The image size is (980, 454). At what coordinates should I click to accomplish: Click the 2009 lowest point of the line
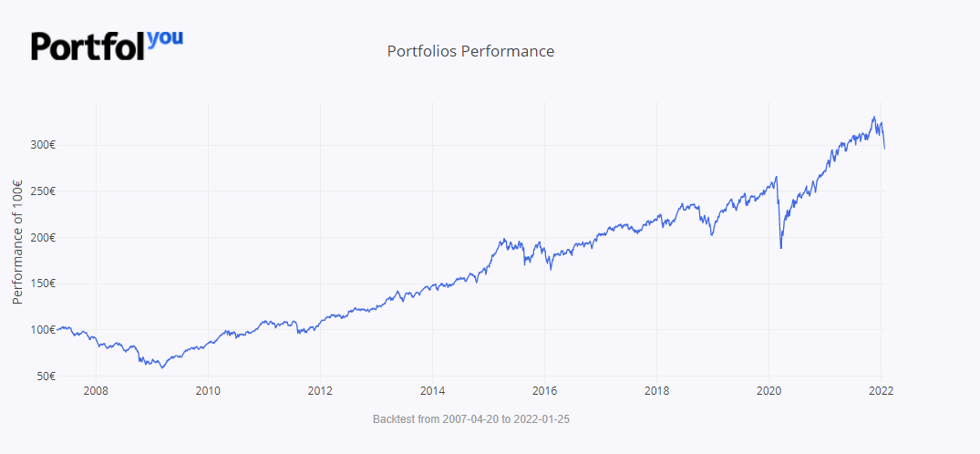162,367
